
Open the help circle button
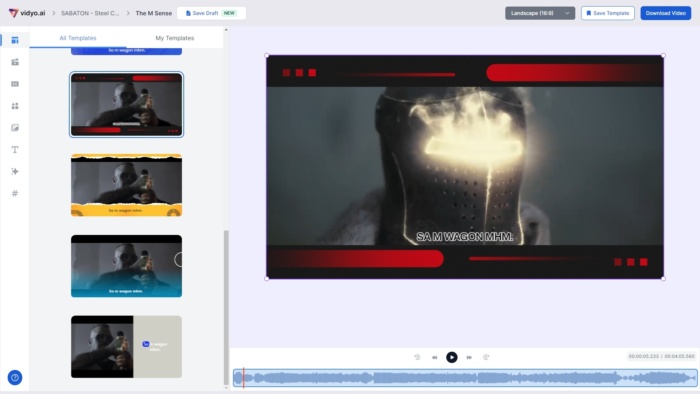click(15, 377)
